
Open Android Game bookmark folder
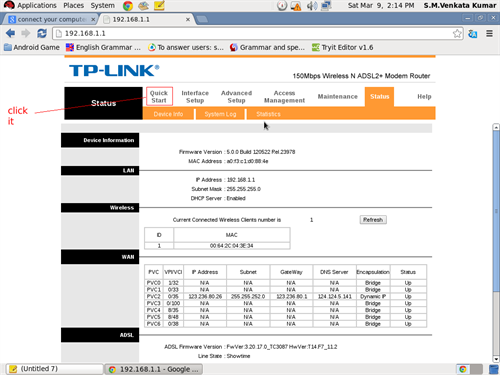32,47
